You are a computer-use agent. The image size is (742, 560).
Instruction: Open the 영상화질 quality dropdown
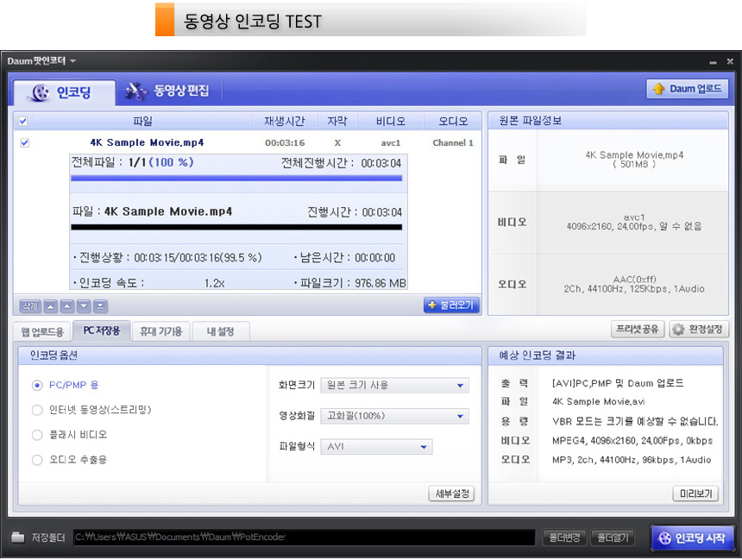point(394,416)
